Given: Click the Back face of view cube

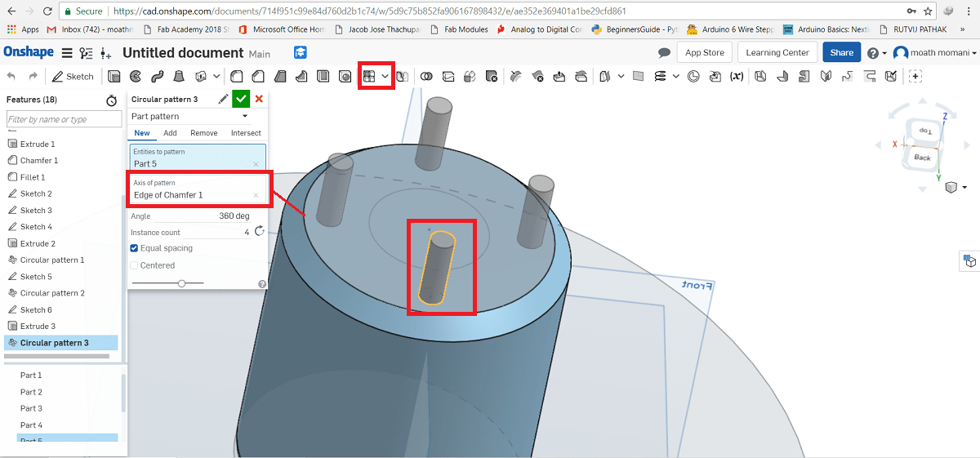Looking at the screenshot, I should tap(922, 157).
